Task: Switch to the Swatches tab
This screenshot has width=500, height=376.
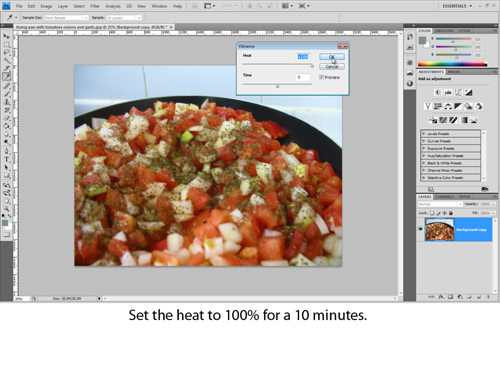Action: click(x=444, y=31)
